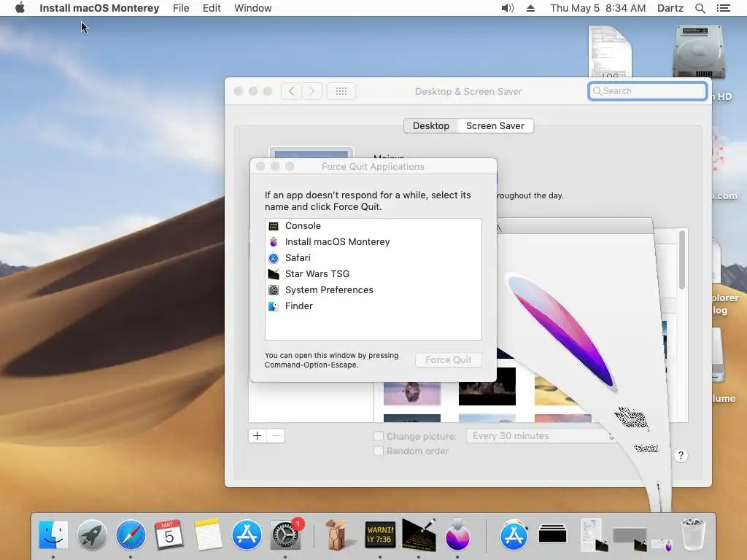This screenshot has width=747, height=560.
Task: Go forward in System Preferences
Action: tap(312, 91)
